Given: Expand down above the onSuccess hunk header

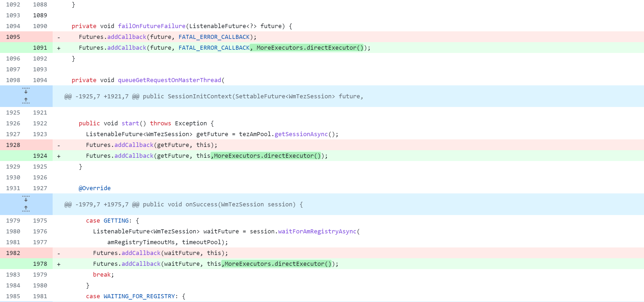Looking at the screenshot, I should 26,199.
